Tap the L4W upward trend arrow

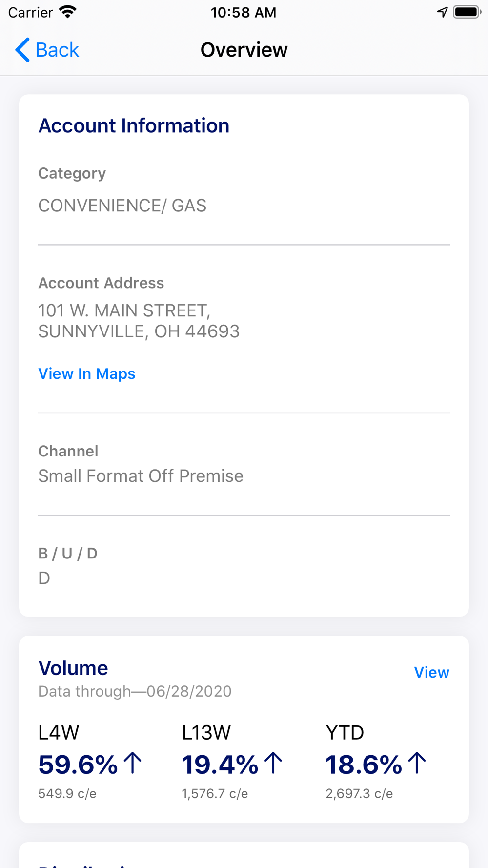click(132, 763)
